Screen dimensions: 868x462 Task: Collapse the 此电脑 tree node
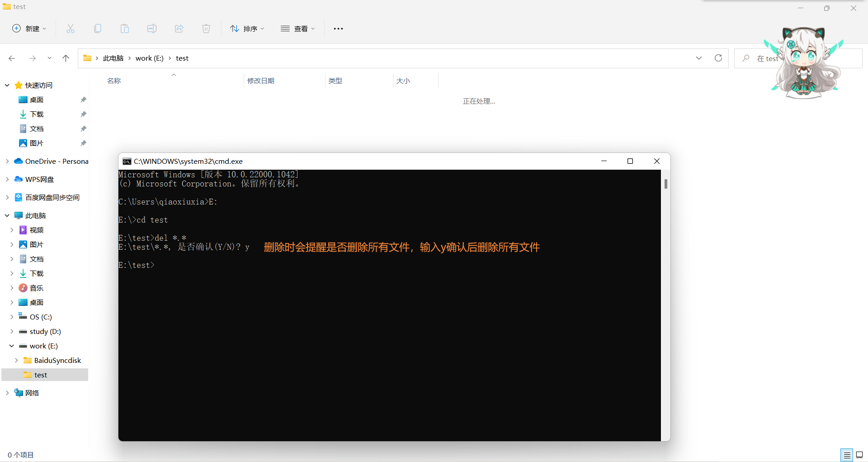pos(7,215)
